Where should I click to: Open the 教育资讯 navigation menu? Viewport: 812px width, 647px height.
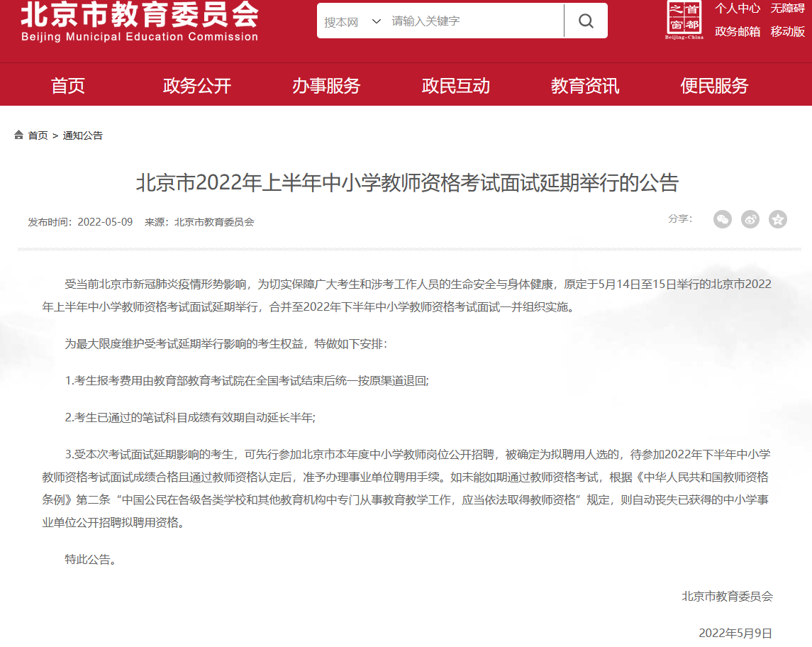tap(585, 86)
